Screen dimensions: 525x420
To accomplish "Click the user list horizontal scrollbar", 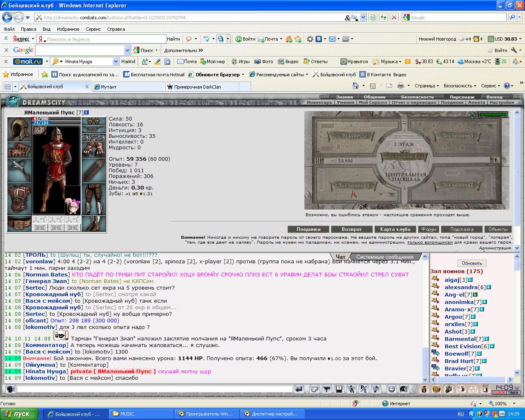I will pos(471,380).
